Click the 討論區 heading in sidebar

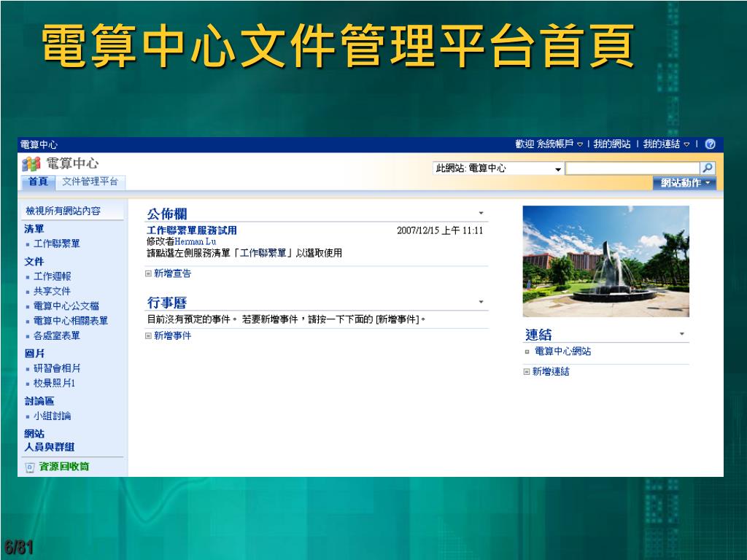pyautogui.click(x=39, y=402)
